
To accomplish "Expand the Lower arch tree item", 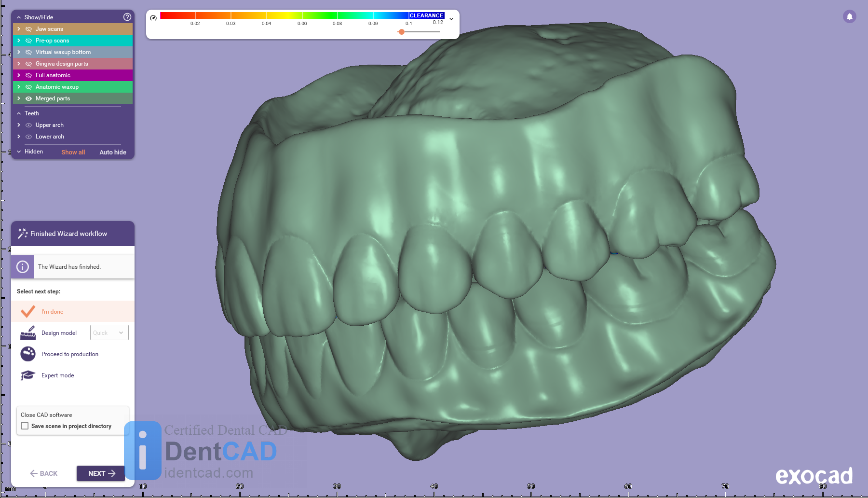I will pyautogui.click(x=19, y=137).
